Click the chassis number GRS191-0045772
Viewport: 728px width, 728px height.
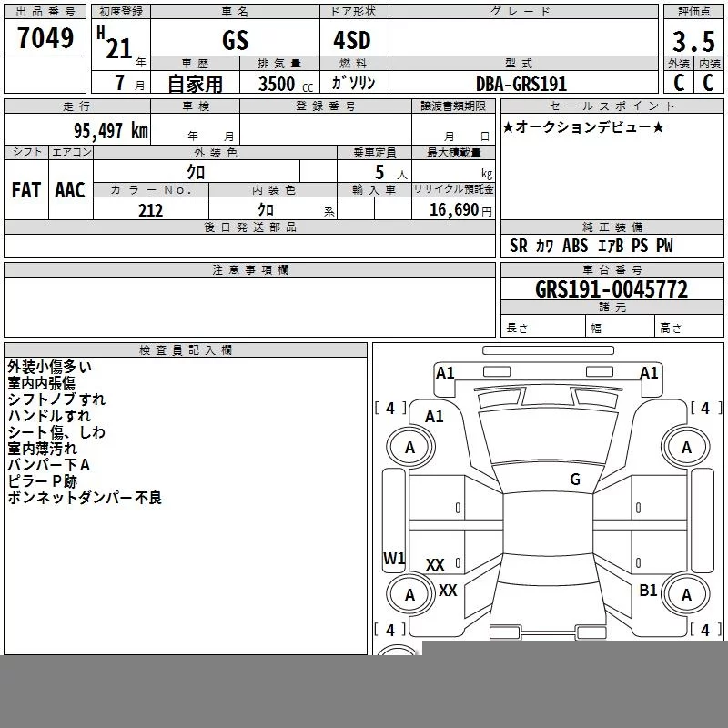click(612, 289)
